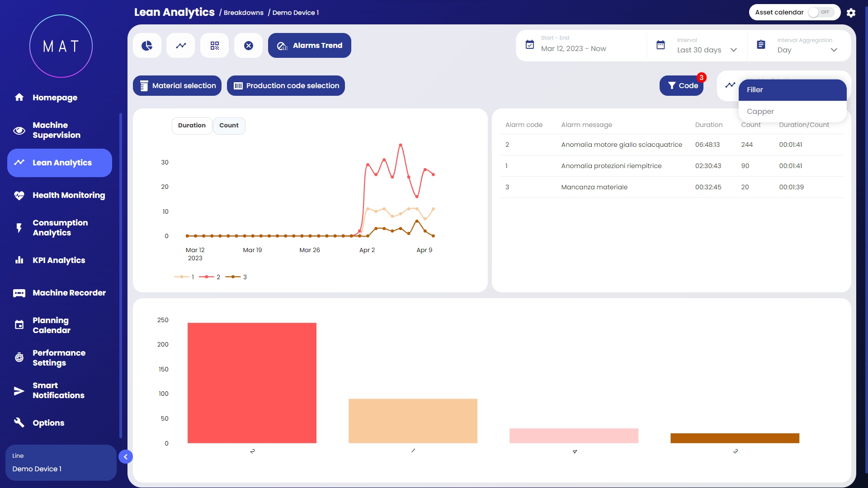Open Machine Supervision eye icon
This screenshot has width=868, height=488.
[x=19, y=131]
